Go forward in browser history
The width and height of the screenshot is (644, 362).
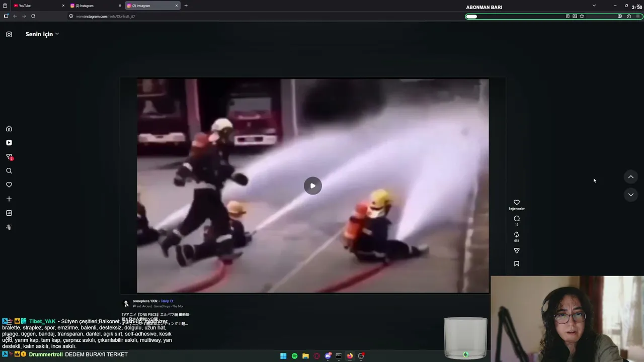pyautogui.click(x=24, y=16)
